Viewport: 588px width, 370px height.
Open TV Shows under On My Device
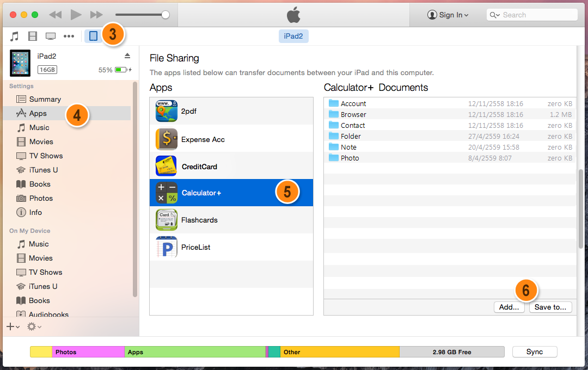(68, 272)
